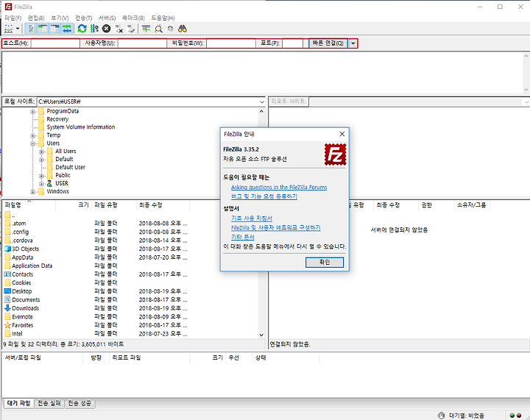Select the Documents folder row
Screen dimensions: 530x420
pos(96,299)
